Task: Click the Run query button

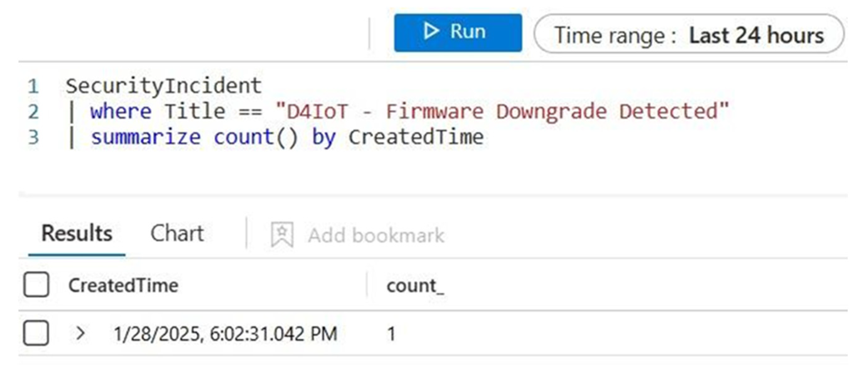Action: point(458,33)
